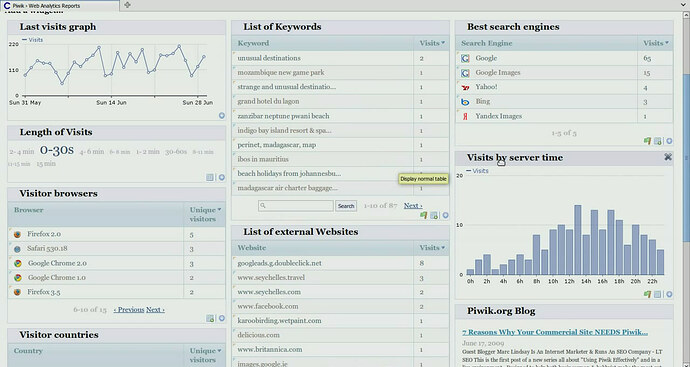690x367 pixels.
Task: Click keyword search input field
Action: [x=296, y=206]
